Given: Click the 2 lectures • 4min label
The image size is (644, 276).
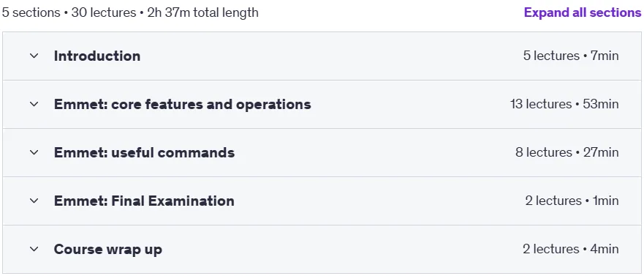Looking at the screenshot, I should pos(571,249).
